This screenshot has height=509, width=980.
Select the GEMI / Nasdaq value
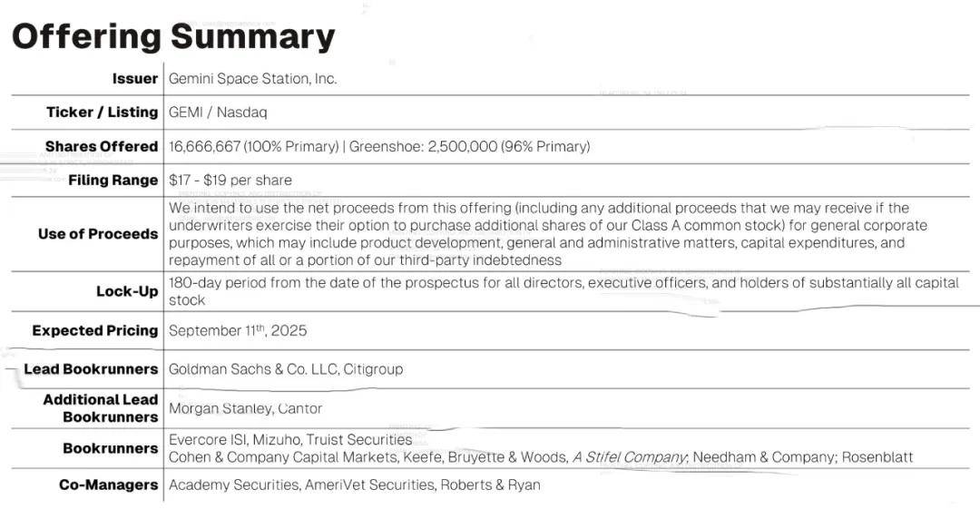click(218, 113)
